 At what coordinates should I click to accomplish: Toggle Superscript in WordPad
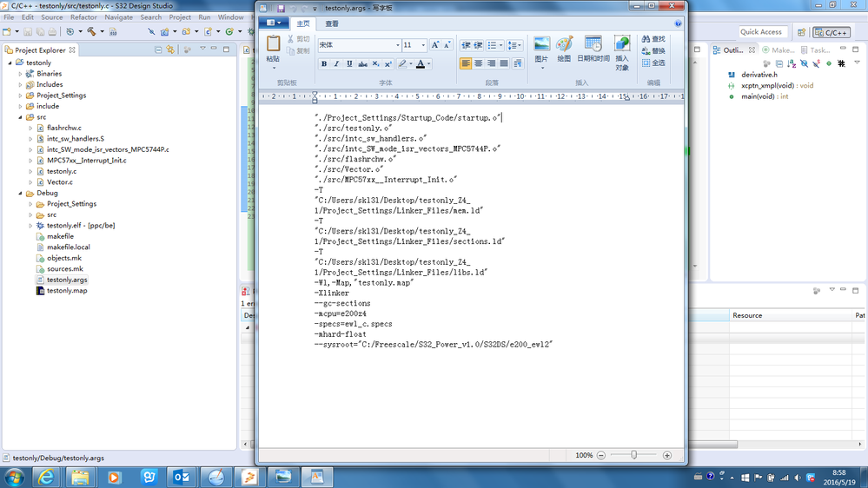click(x=388, y=63)
